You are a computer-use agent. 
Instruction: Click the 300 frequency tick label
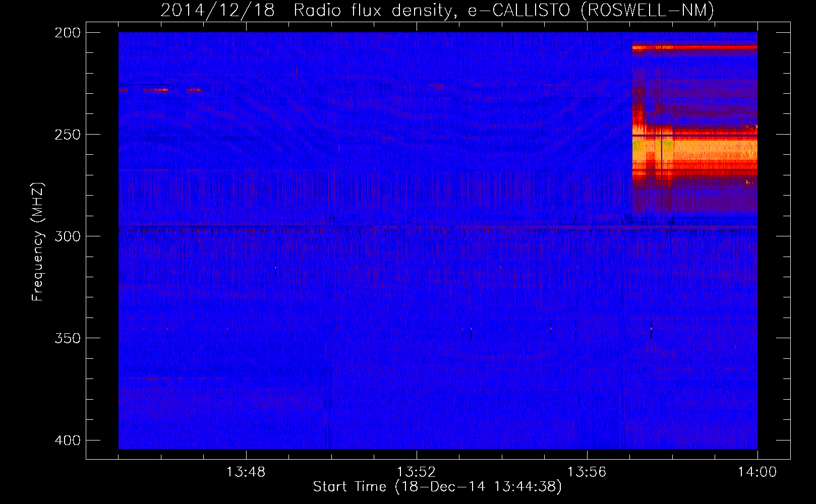pyautogui.click(x=68, y=236)
